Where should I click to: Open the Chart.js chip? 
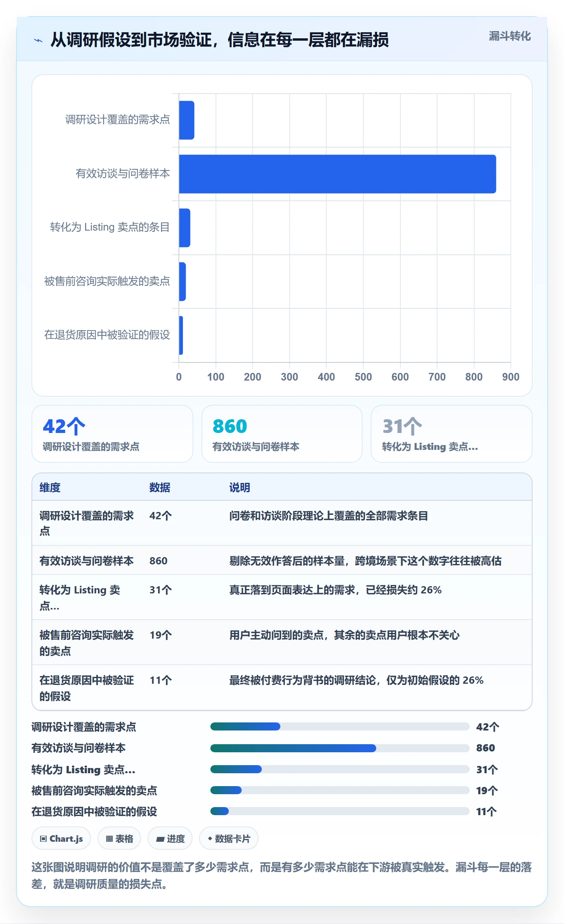[61, 839]
